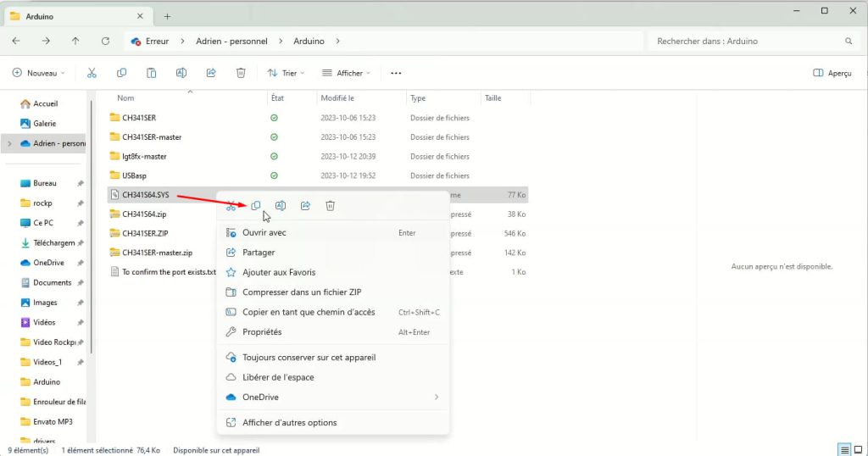
Task: Open the Trier sort dropdown
Action: 286,73
